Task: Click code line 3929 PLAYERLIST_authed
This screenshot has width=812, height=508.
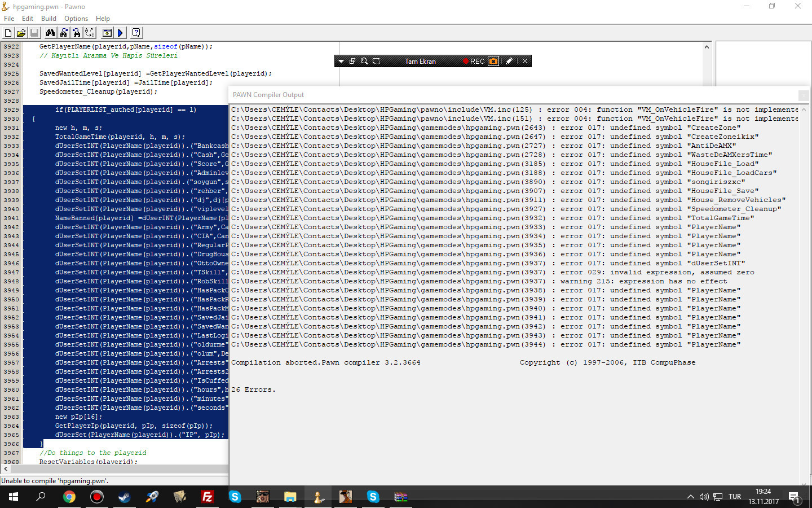Action: pos(126,110)
